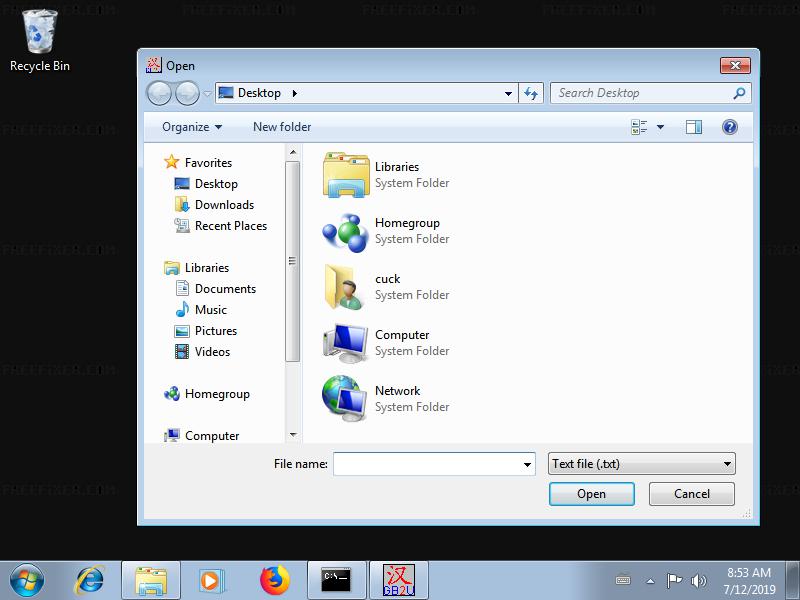
Task: Open the Organize menu
Action: [x=192, y=127]
